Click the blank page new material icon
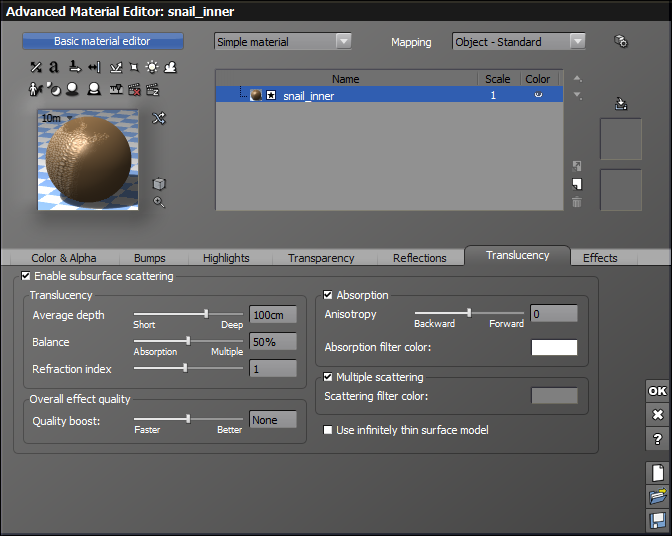 (657, 473)
